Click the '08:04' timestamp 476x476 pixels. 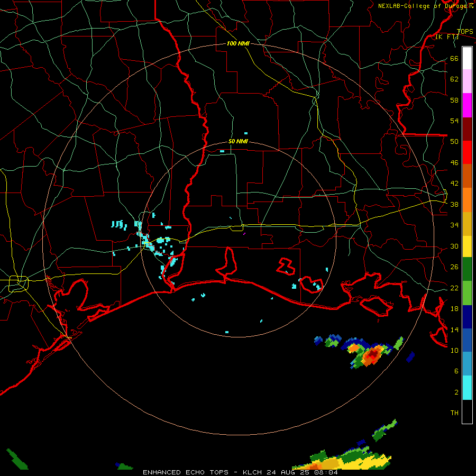pos(326,472)
